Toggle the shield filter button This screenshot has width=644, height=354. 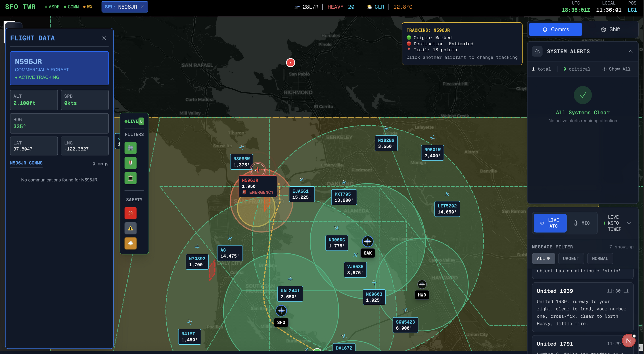[x=130, y=163]
